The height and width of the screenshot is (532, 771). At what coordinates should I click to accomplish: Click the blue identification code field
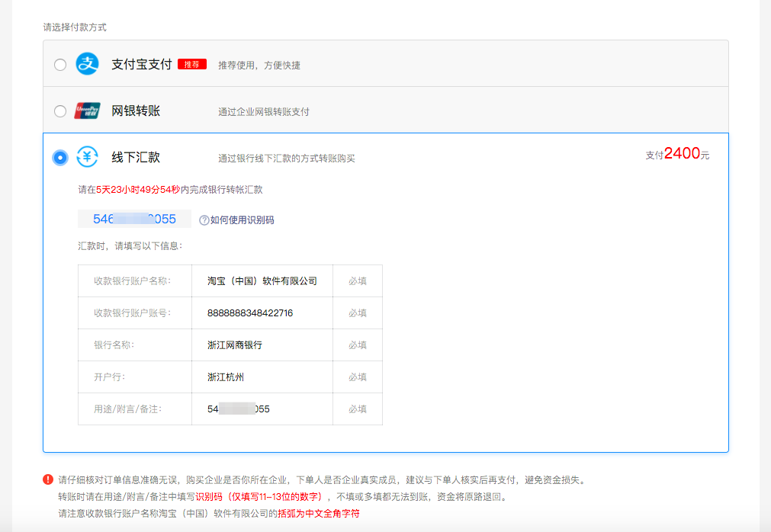click(x=134, y=219)
